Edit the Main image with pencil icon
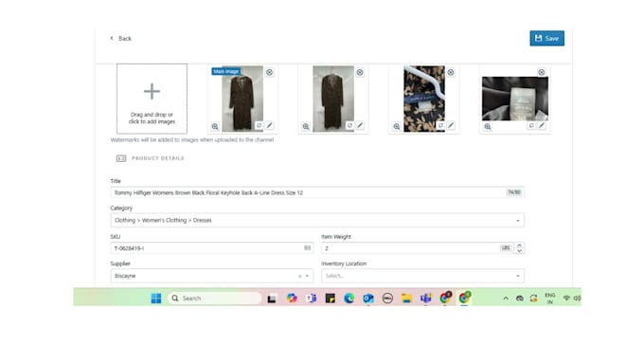644x363 pixels. pos(269,125)
